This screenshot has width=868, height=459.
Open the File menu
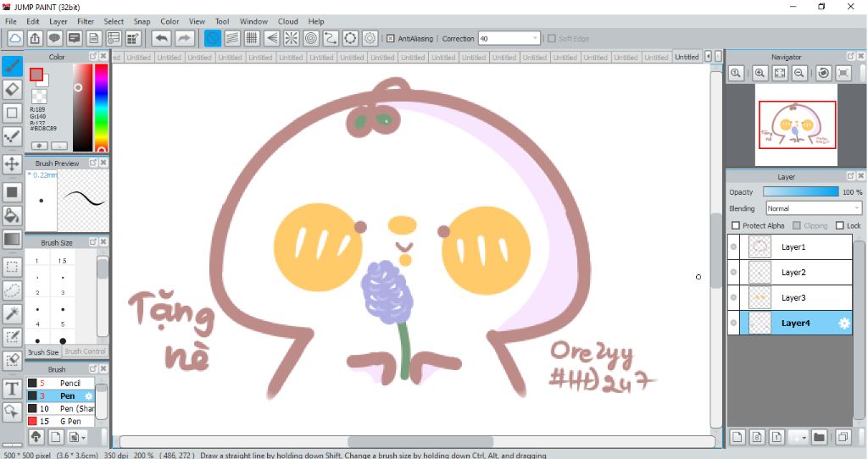10,21
